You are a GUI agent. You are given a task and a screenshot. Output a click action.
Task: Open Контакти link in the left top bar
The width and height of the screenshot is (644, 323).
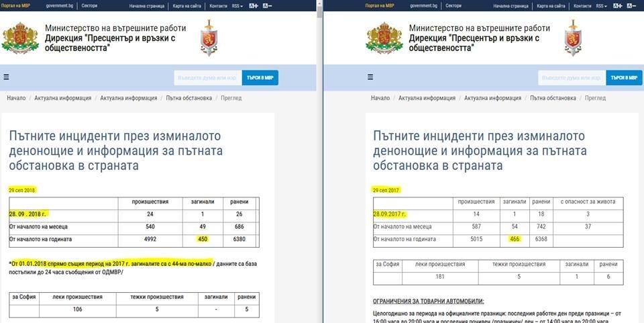218,6
